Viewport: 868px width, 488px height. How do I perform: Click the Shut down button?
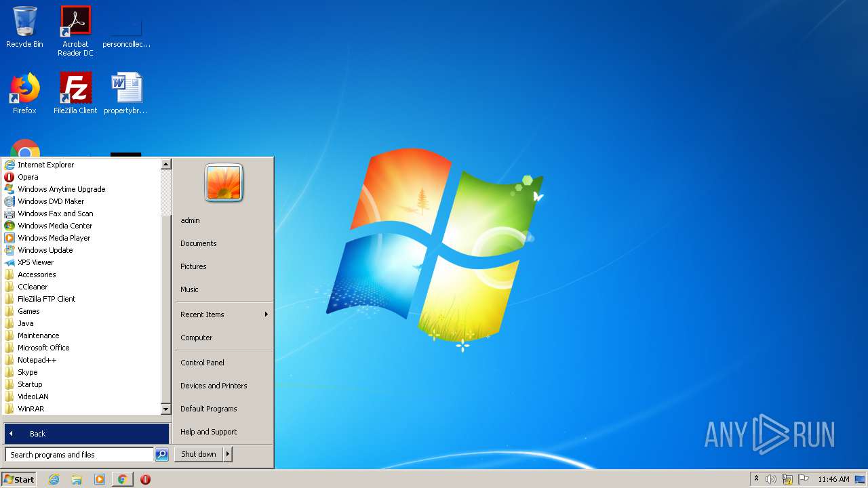tap(199, 454)
